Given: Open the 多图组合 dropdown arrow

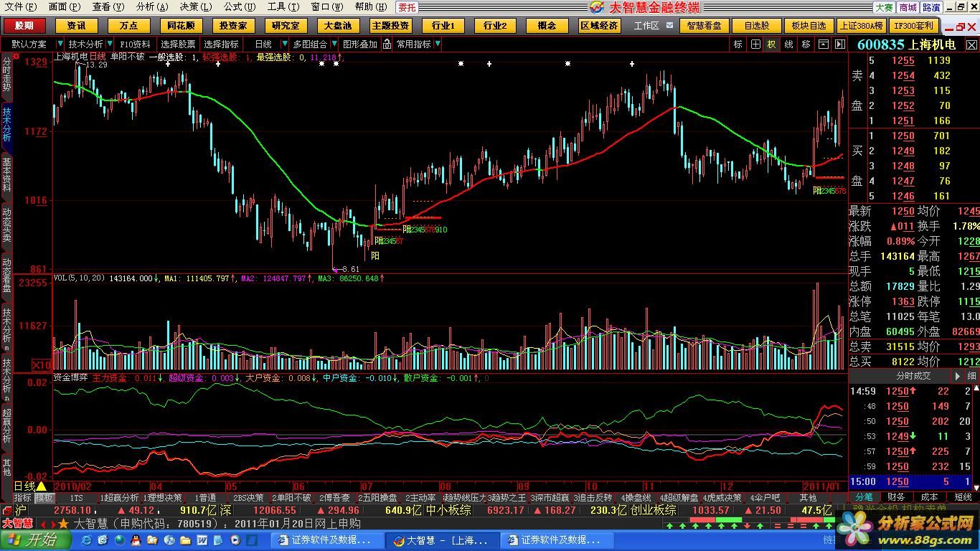Looking at the screenshot, I should pos(334,44).
